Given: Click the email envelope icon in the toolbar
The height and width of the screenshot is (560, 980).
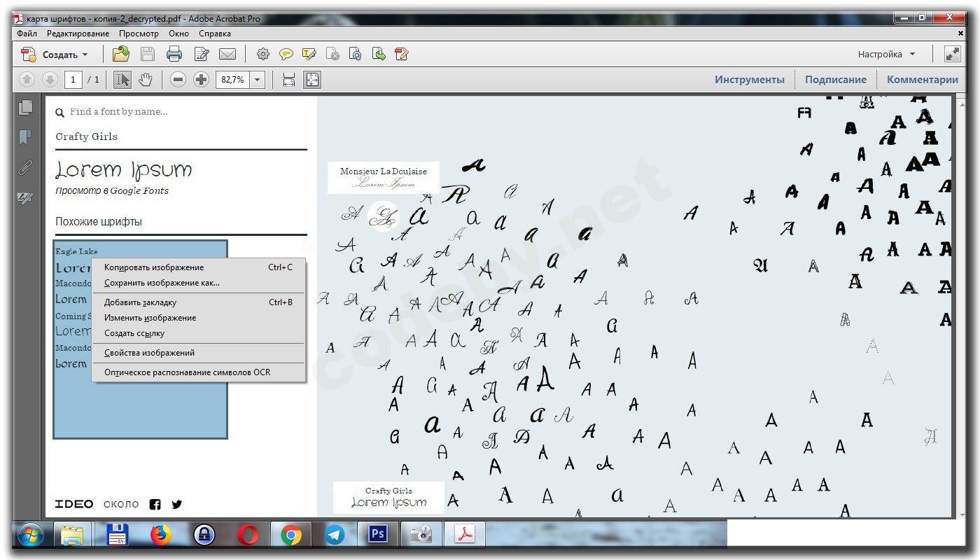Looking at the screenshot, I should click(227, 54).
